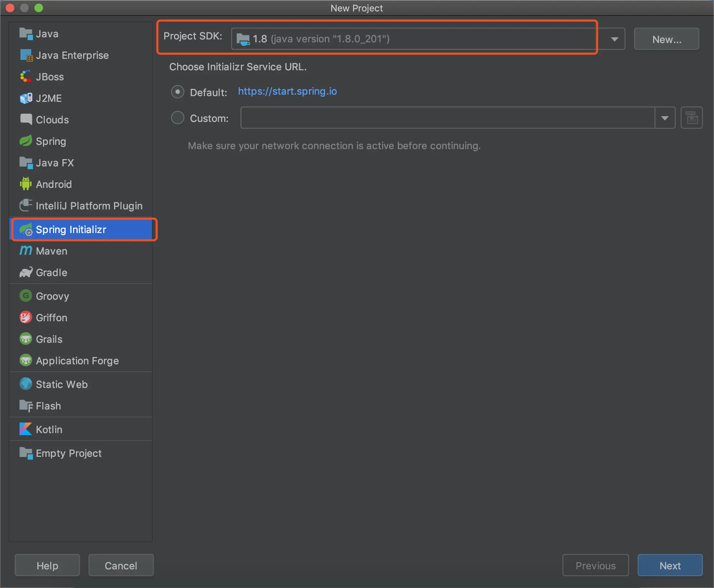Image resolution: width=714 pixels, height=588 pixels.
Task: Select the Android robot icon
Action: click(x=25, y=184)
